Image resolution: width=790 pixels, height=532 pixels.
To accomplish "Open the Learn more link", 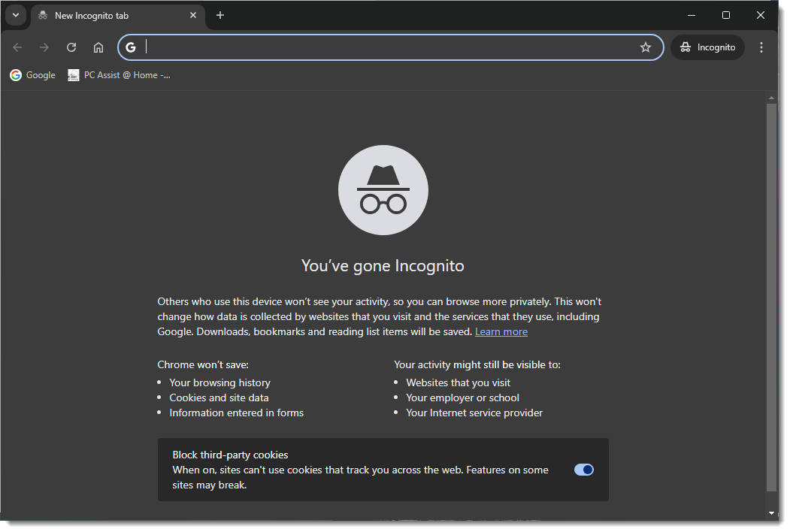I will [501, 331].
